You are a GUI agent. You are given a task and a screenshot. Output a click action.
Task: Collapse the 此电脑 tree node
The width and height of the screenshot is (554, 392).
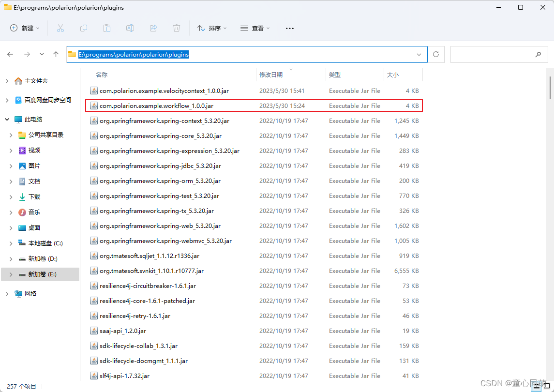coord(7,120)
